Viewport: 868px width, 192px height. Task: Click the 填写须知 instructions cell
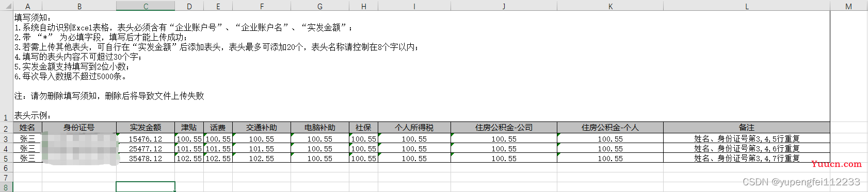[x=422, y=66]
